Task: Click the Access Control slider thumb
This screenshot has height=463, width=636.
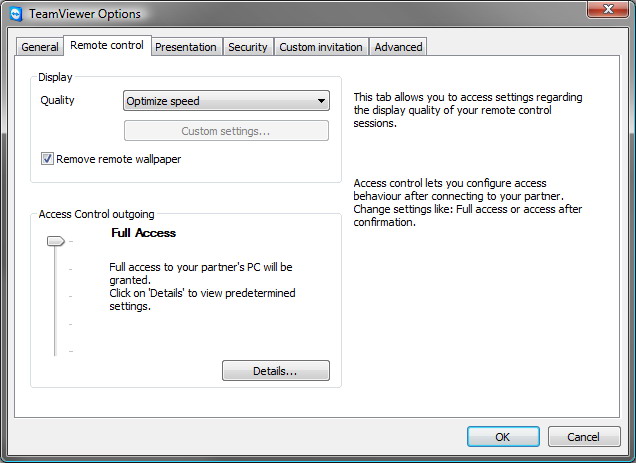Action: 56,241
